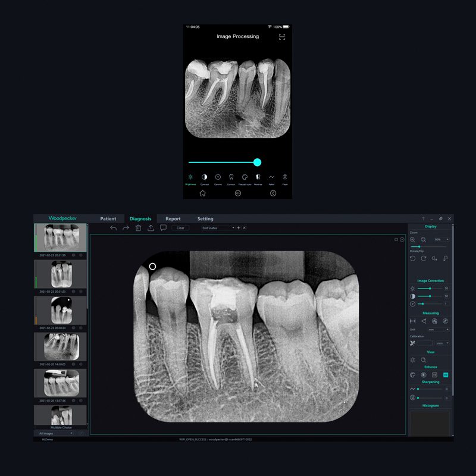Toggle the full screen scan icon in phone app
This screenshot has height=476, width=476.
coord(282,37)
